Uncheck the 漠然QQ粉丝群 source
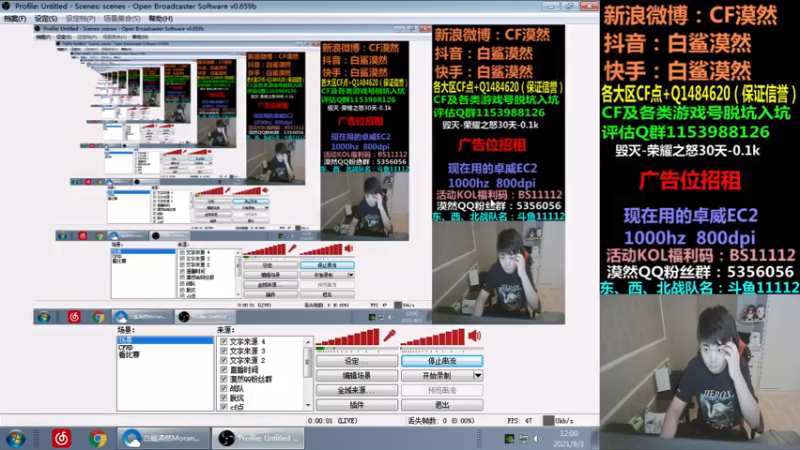Viewport: 800px width, 450px height. pos(223,379)
